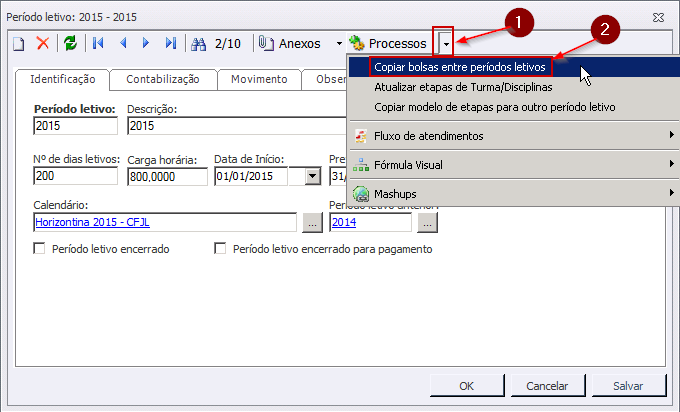Click the green refresh icon
Screen dimensions: 680x412
click(70, 43)
